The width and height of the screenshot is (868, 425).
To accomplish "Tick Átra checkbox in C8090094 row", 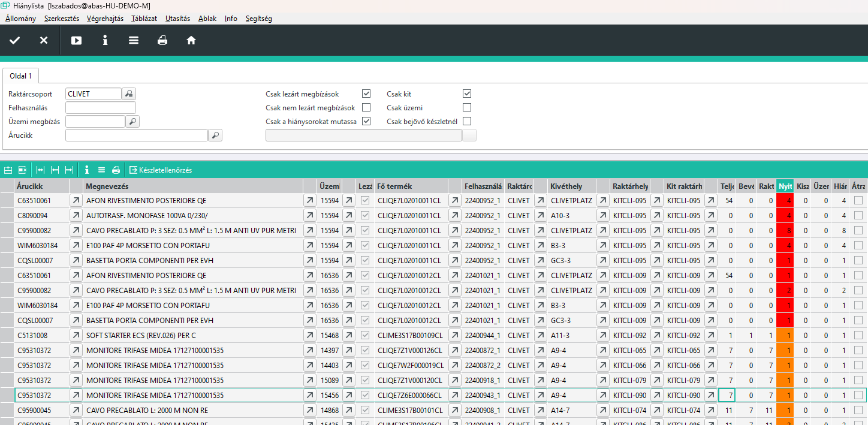I will (x=858, y=215).
